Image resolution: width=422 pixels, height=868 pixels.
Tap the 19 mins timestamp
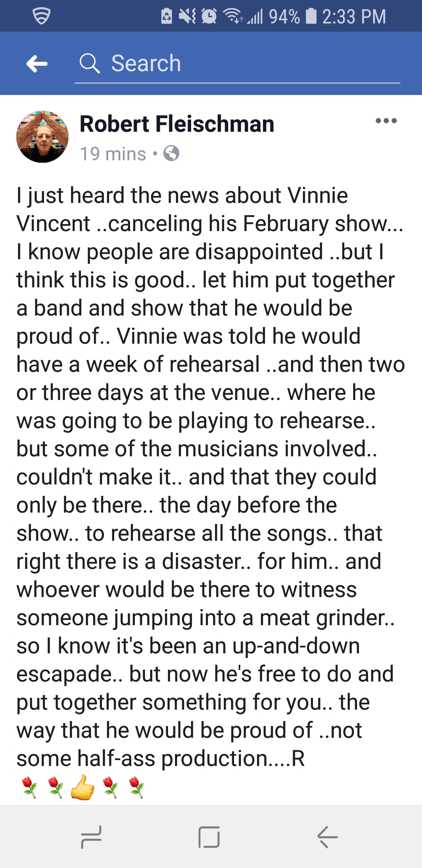tap(113, 154)
